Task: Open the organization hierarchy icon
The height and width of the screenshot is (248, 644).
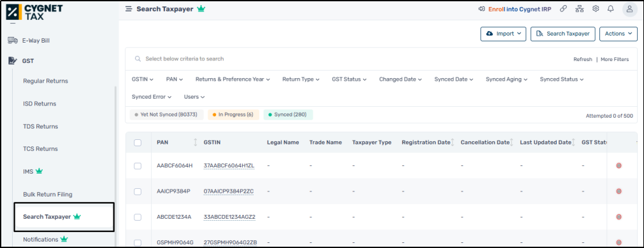Action: (x=580, y=9)
